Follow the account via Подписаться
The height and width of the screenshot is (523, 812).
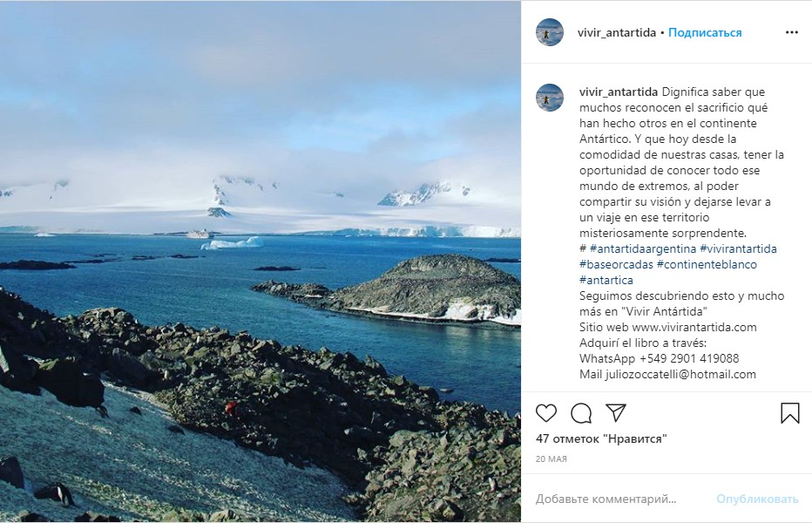[x=706, y=32]
